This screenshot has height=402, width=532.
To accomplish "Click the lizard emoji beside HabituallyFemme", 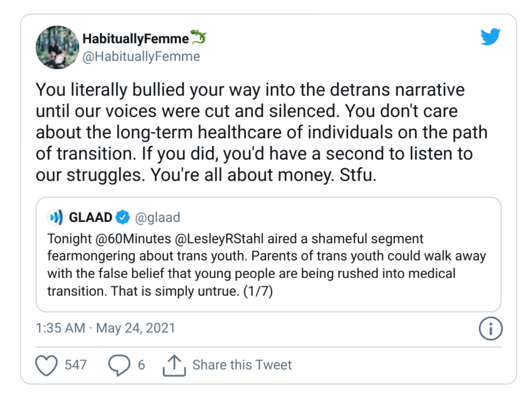I will click(198, 37).
